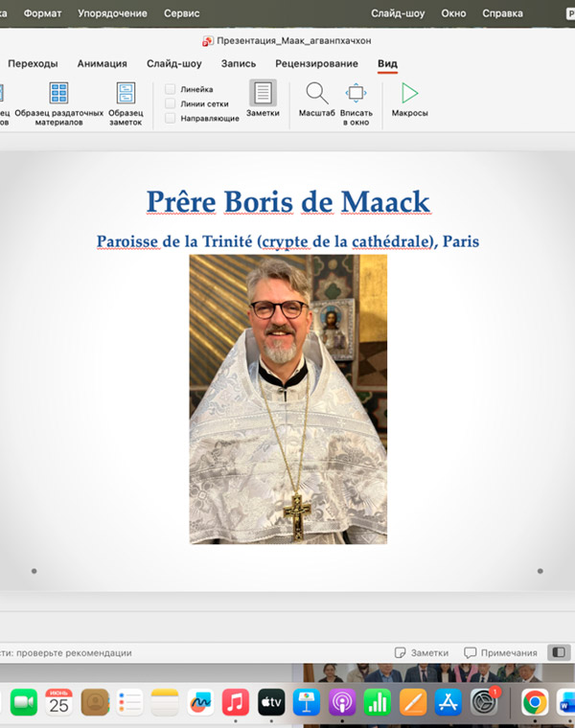The width and height of the screenshot is (575, 728).
Task: Click the subtitle Paroisse de la Trinité text
Action: point(287,241)
